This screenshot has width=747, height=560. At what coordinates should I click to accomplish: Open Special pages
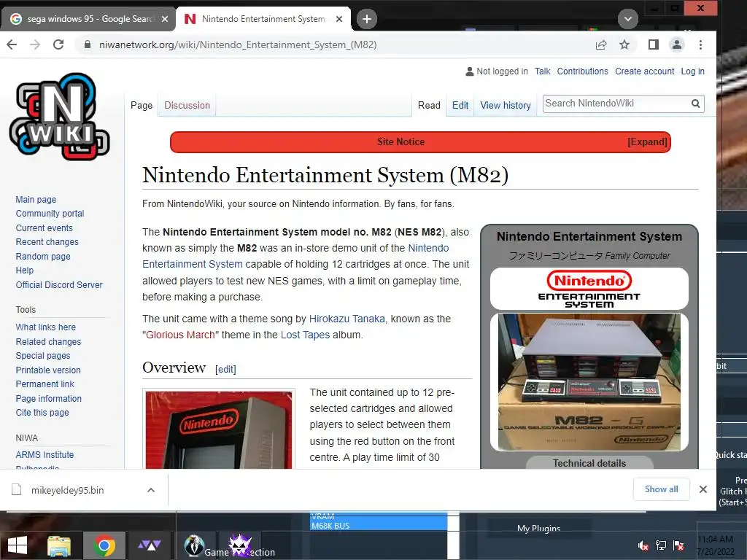click(x=43, y=356)
